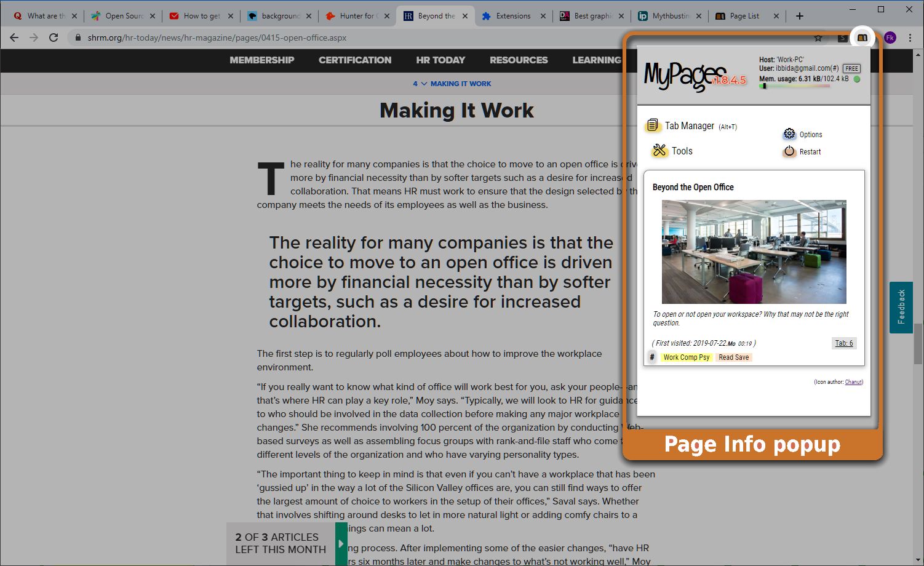The height and width of the screenshot is (566, 924).
Task: Expand the Making It Work section chevron
Action: 424,83
